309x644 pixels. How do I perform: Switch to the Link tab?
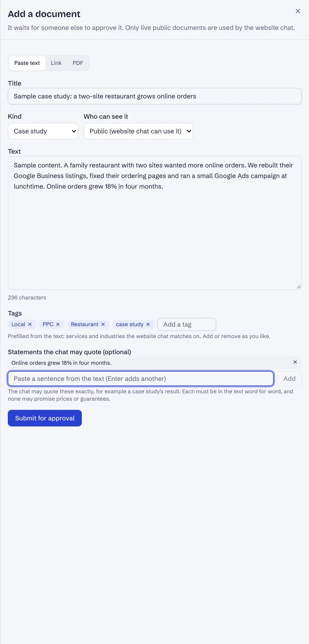56,63
